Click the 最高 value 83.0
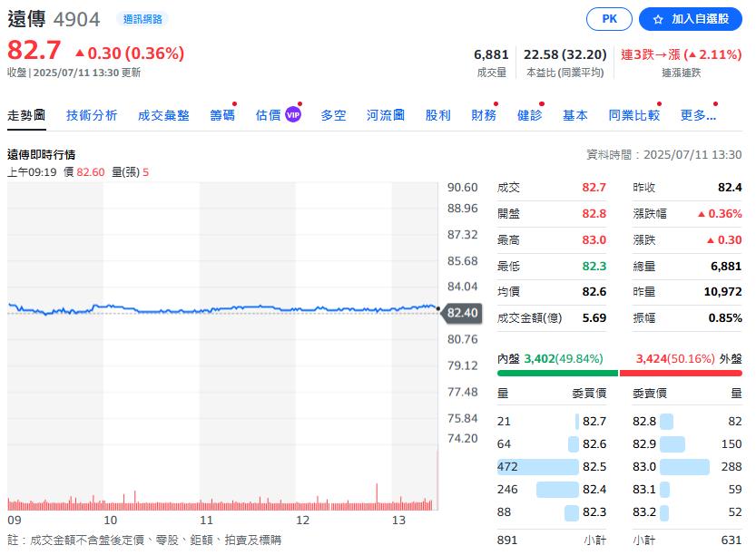The image size is (756, 555). click(x=594, y=240)
